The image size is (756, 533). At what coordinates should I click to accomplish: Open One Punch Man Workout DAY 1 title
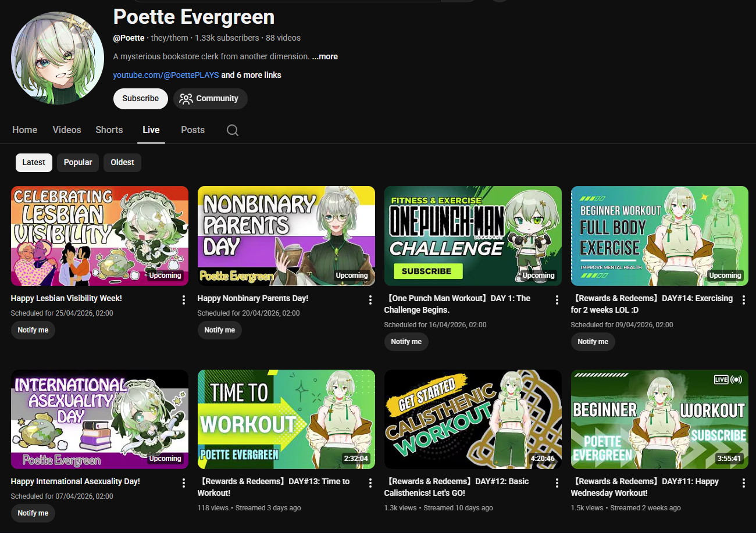click(458, 304)
